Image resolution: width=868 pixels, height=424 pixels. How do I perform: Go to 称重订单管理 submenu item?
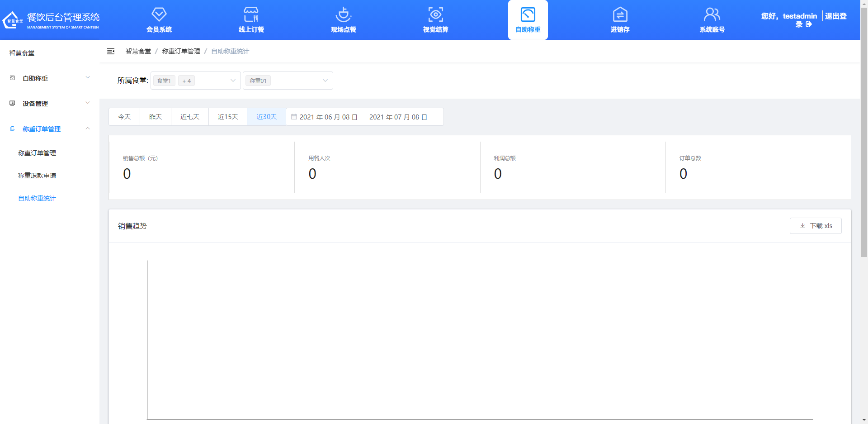[x=37, y=153]
